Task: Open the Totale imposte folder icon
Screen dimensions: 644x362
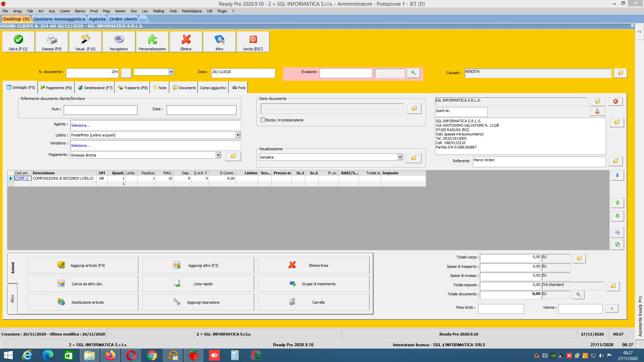Action: coord(613,286)
